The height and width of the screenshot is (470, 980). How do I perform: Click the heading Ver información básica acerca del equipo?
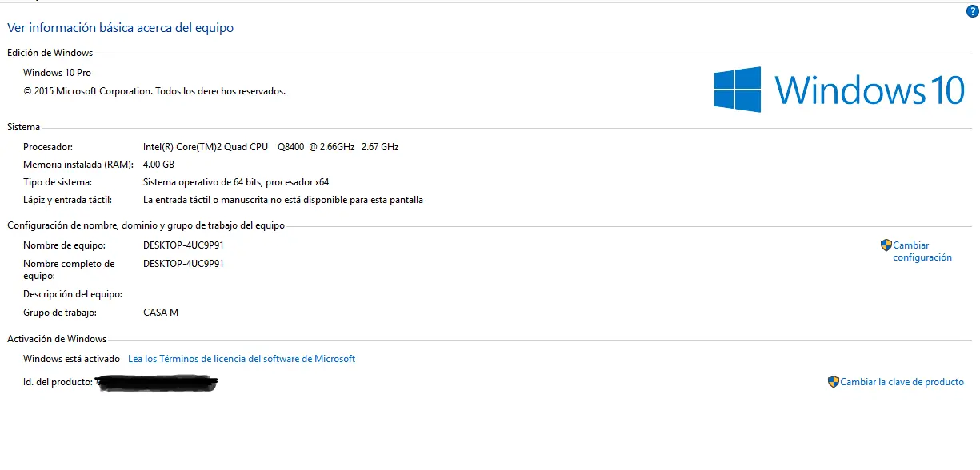click(x=120, y=28)
